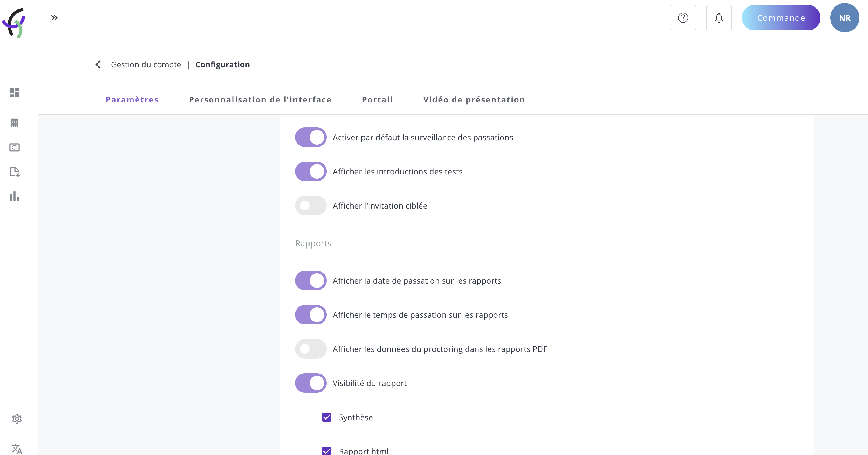The image size is (868, 455).
Task: Open Gestion du compte breadcrumb link
Action: (146, 64)
